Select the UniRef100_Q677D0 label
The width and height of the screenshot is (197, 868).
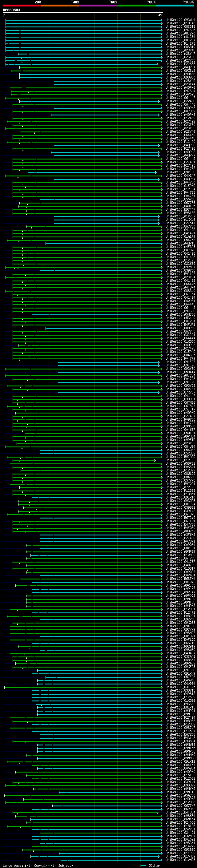coord(180,226)
